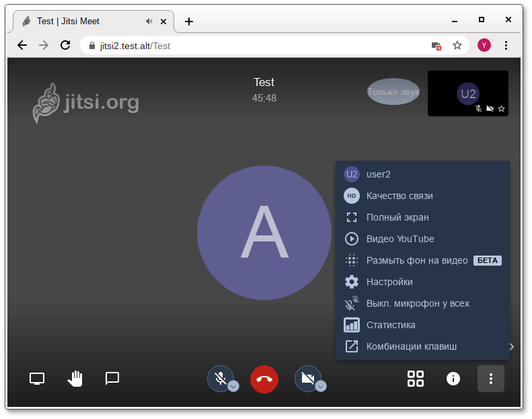Choose Выкл. микрофон у всех
The height and width of the screenshot is (419, 532).
[x=423, y=303]
